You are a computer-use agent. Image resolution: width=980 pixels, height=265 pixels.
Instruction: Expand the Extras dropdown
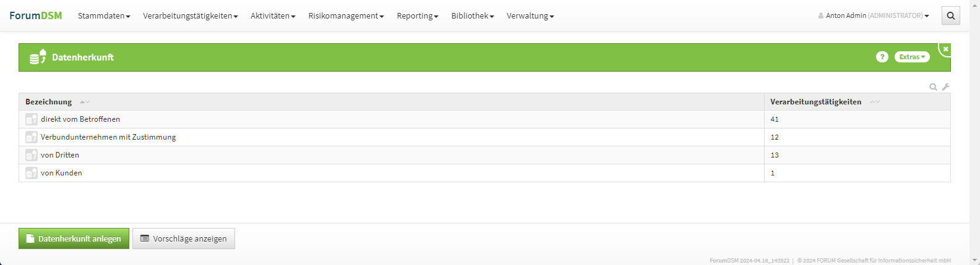click(912, 57)
